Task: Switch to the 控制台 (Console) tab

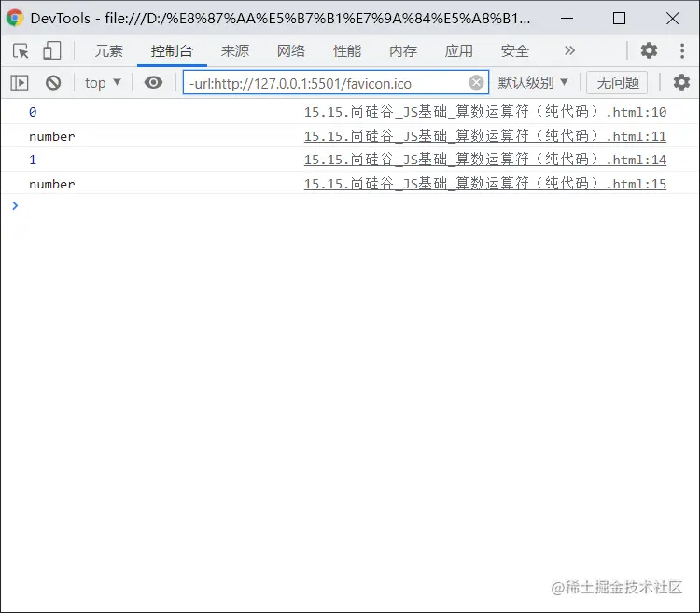Action: click(172, 51)
